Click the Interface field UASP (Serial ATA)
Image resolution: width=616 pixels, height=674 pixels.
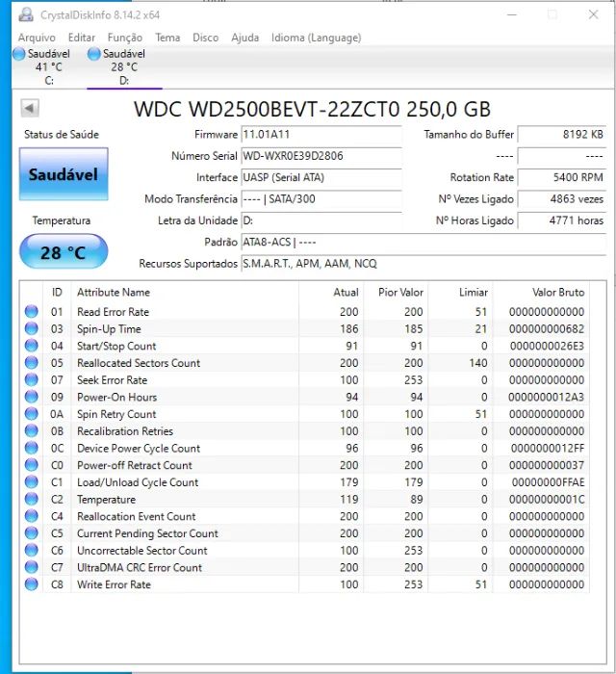click(x=321, y=177)
